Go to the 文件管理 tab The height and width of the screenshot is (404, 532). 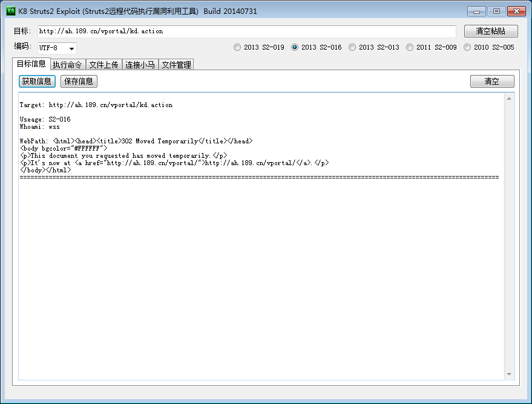click(x=177, y=65)
